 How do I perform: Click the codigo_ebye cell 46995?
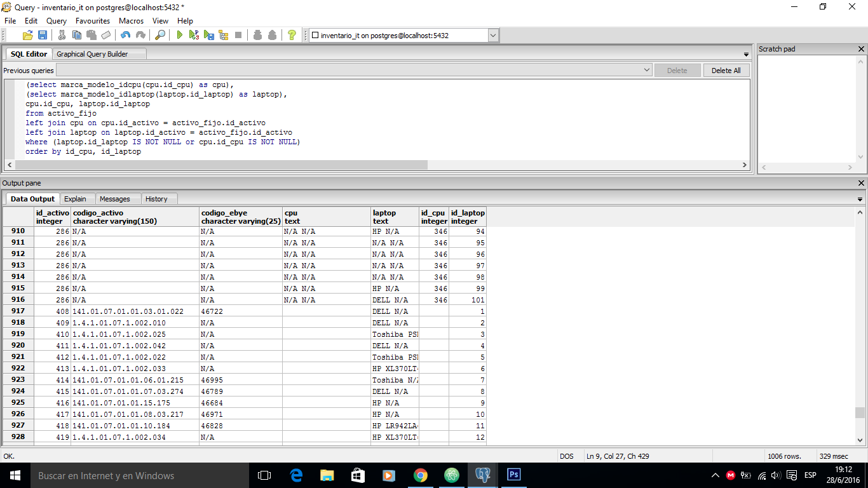(241, 380)
